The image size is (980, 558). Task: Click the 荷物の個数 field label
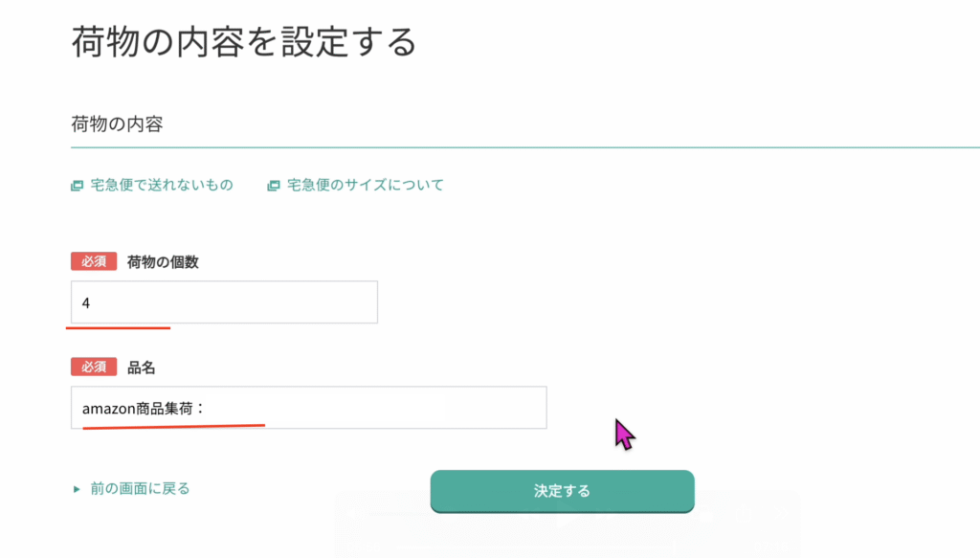click(x=163, y=262)
